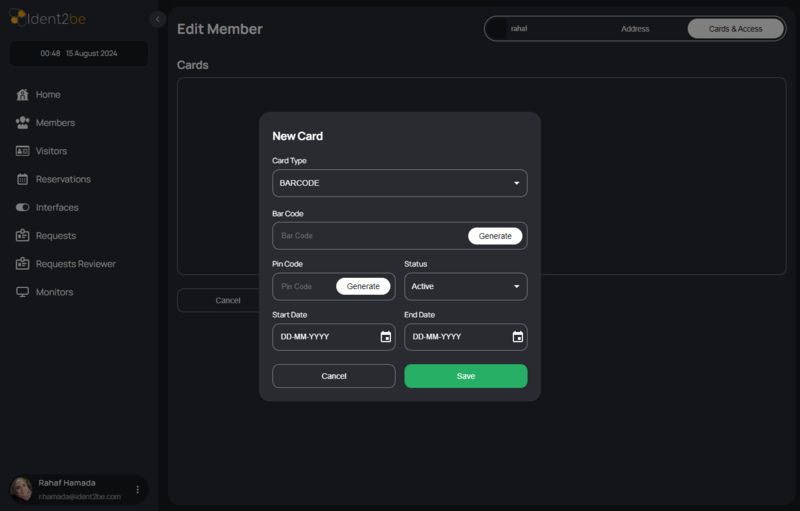Collapse the sidebar with the chevron button
800x511 pixels.
[158, 19]
